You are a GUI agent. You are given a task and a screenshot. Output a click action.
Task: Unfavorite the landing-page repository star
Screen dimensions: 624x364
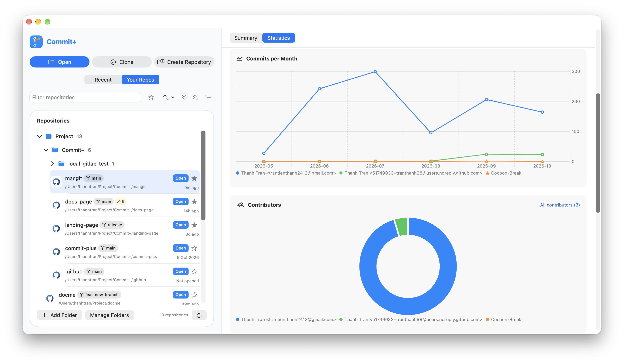click(x=194, y=225)
